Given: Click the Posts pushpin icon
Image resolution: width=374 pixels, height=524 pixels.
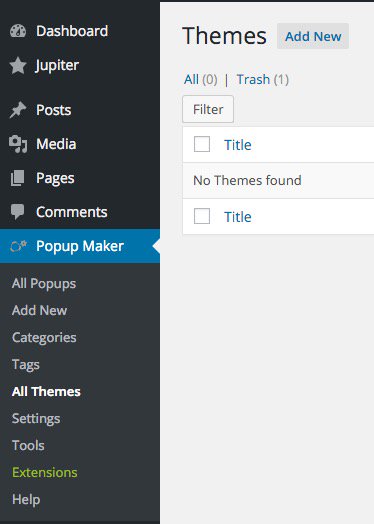Looking at the screenshot, I should tap(18, 110).
